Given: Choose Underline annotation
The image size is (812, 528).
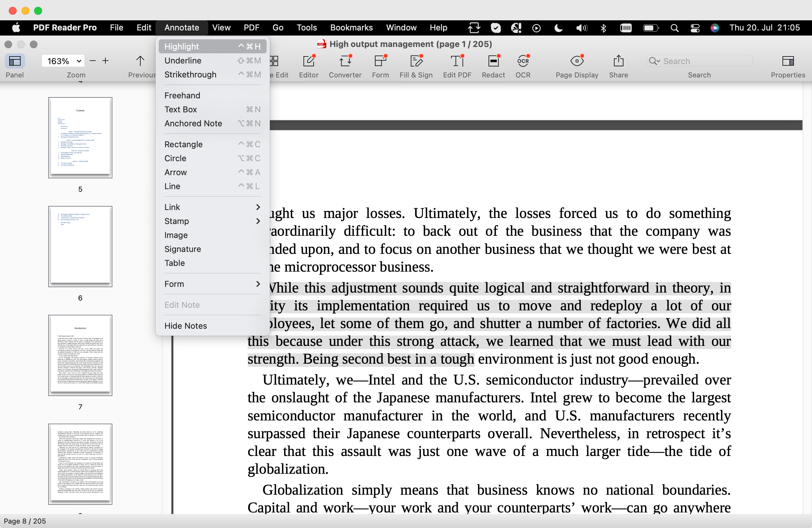Looking at the screenshot, I should click(212, 60).
